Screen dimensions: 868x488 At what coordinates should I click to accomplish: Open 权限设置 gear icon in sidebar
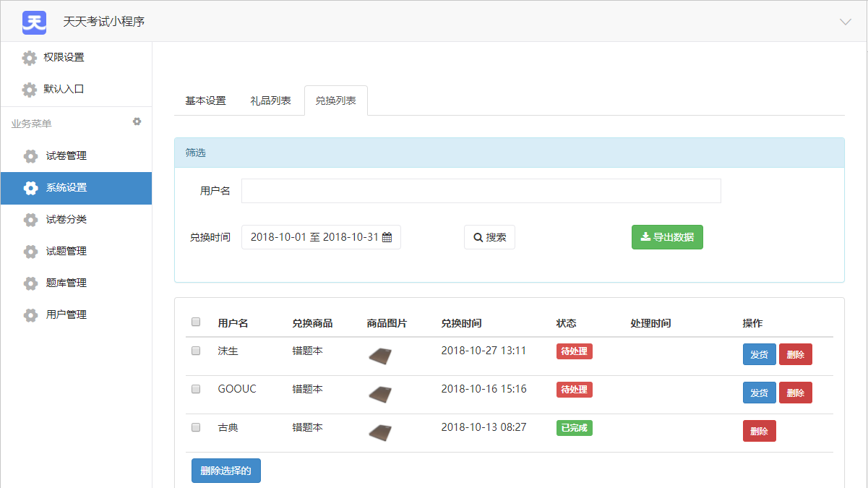[x=29, y=58]
